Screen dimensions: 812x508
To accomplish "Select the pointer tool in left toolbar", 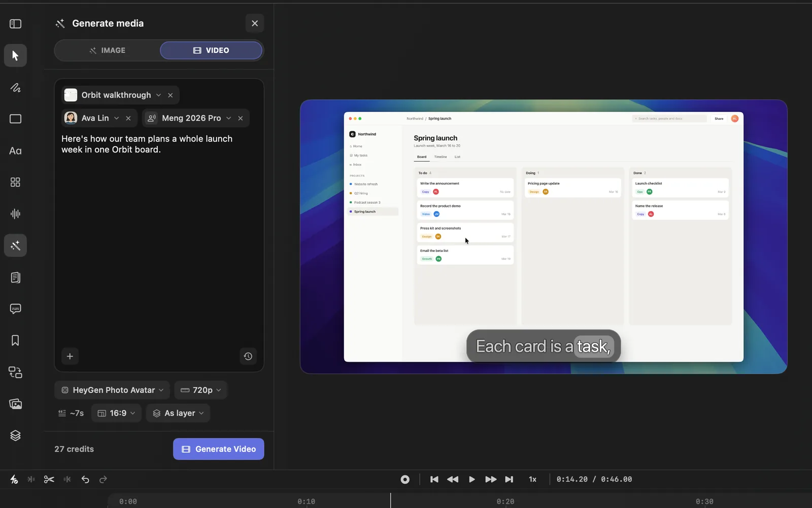I will (15, 55).
